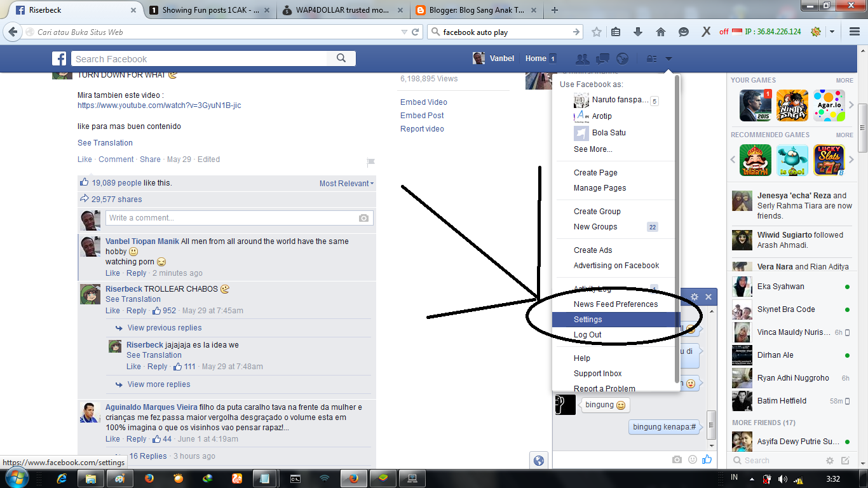
Task: Open the new tab plus button
Action: (x=555, y=10)
